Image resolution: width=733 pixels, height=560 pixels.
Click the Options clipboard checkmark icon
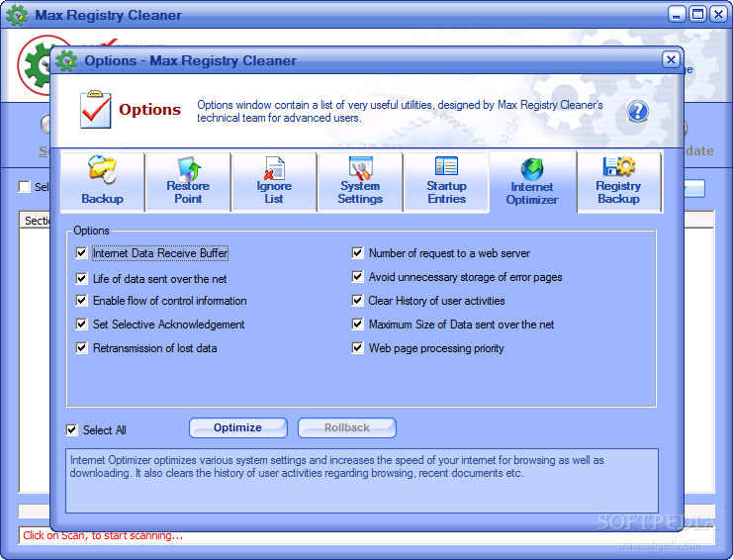[x=95, y=110]
